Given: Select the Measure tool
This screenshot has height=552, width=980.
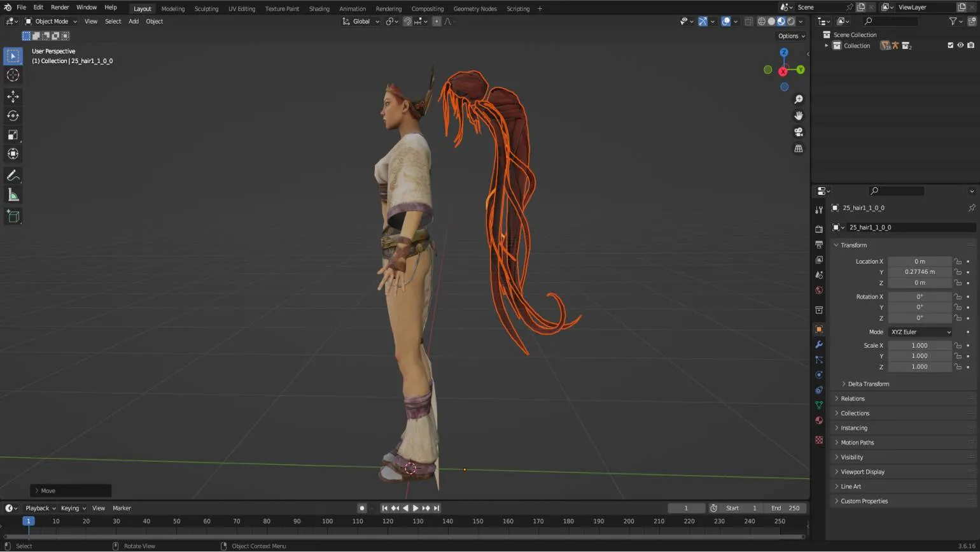Looking at the screenshot, I should pos(13,195).
